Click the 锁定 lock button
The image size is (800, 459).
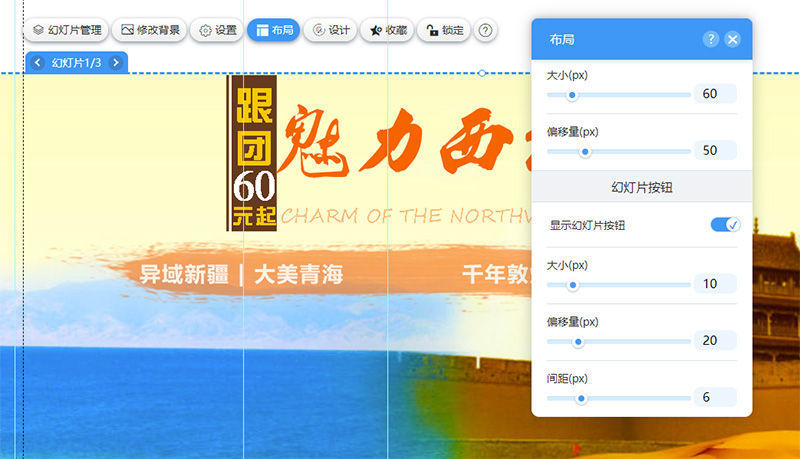(x=444, y=30)
